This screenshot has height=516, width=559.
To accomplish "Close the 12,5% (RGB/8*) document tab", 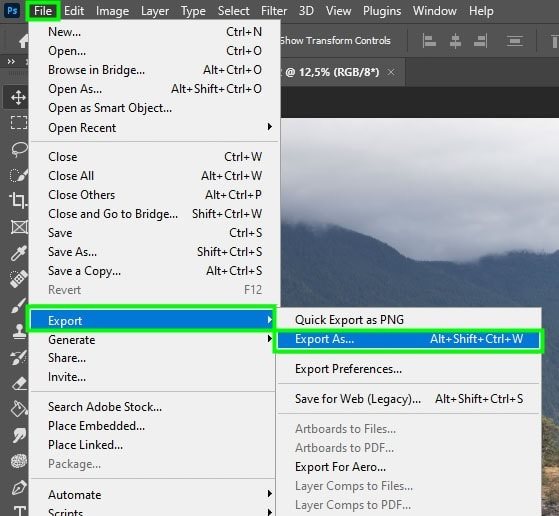I will coord(391,72).
